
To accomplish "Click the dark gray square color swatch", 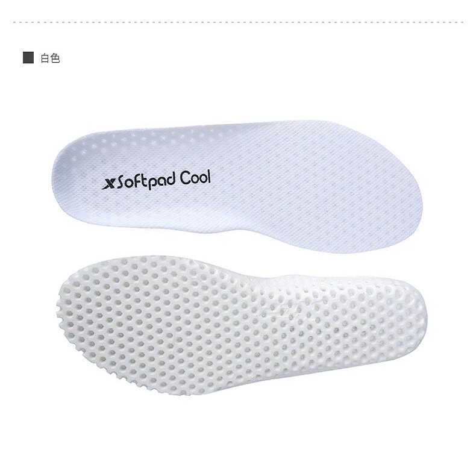I will click(28, 57).
